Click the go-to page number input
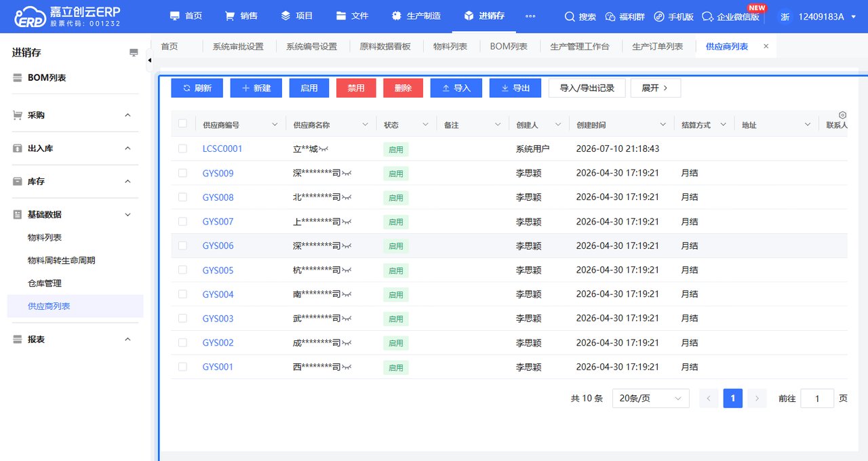868x461 pixels. (817, 399)
